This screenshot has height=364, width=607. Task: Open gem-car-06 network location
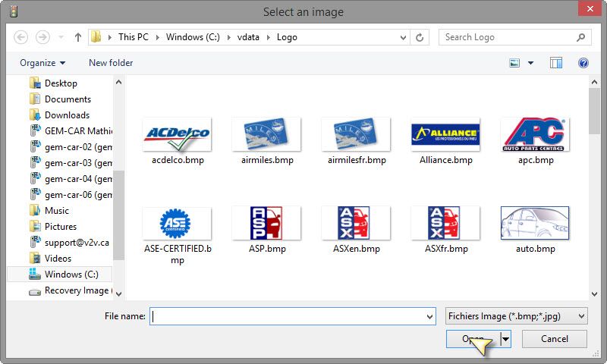pyautogui.click(x=70, y=195)
